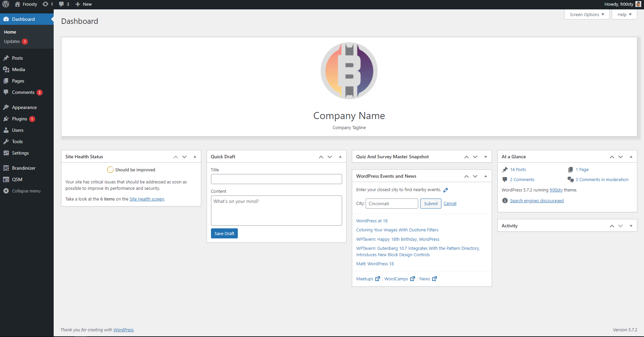This screenshot has width=644, height=337.
Task: Click the Collapse menu arrow icon
Action: tap(6, 191)
